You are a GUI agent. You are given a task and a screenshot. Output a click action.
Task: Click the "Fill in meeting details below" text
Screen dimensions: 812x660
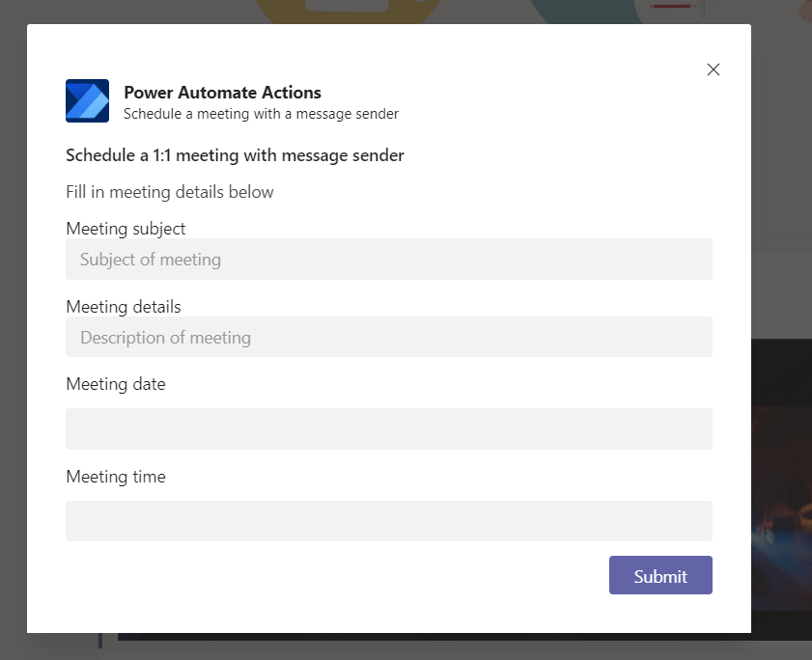click(170, 192)
